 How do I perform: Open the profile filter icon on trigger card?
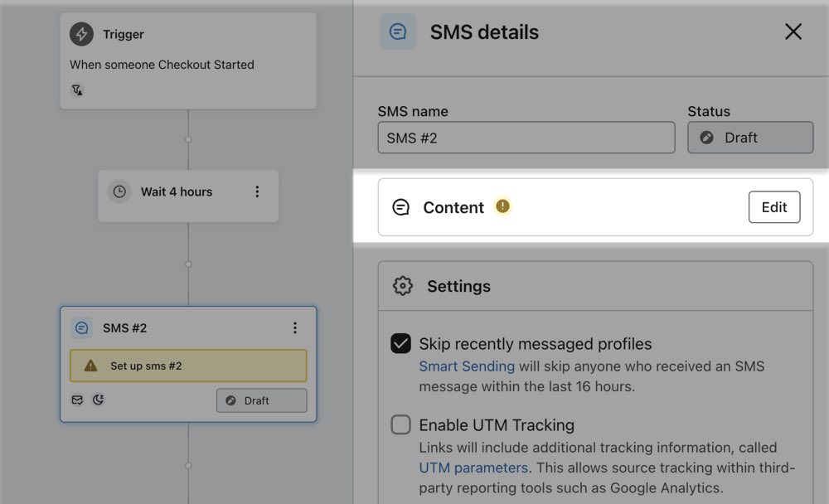click(76, 90)
